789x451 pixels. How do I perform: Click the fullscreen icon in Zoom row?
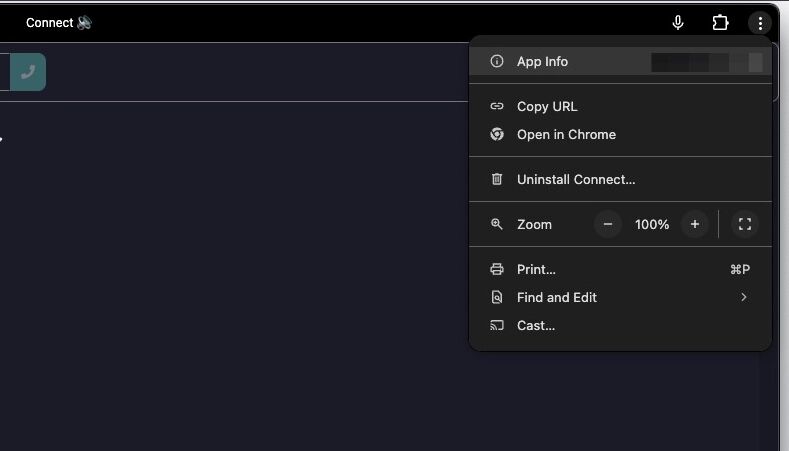tap(744, 224)
